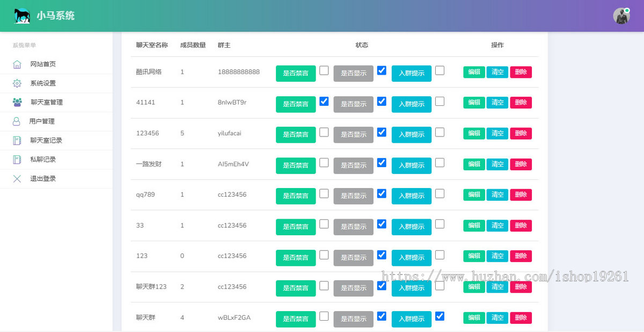Disable the 入群提示 checkbox for 聊天群 row
Image resolution: width=644 pixels, height=332 pixels.
pos(440,316)
